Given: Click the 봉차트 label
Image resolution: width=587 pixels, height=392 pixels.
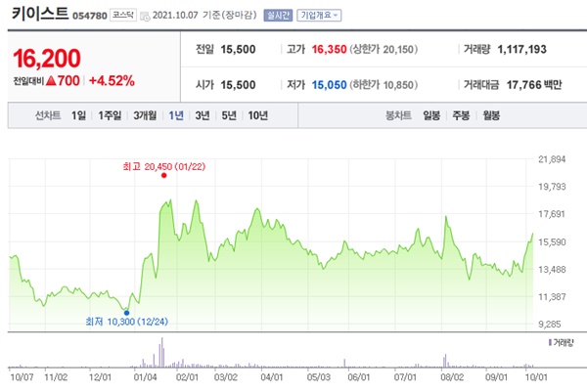Looking at the screenshot, I should pos(398,115).
